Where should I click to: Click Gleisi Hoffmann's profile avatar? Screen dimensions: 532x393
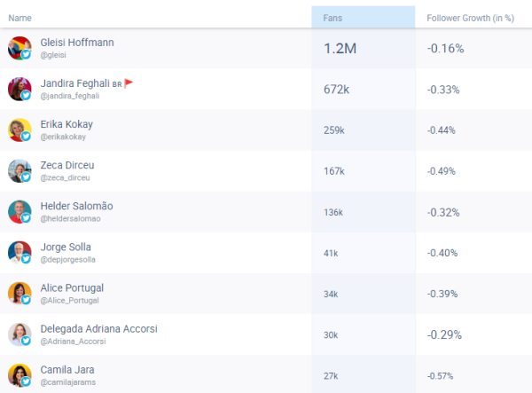20,48
